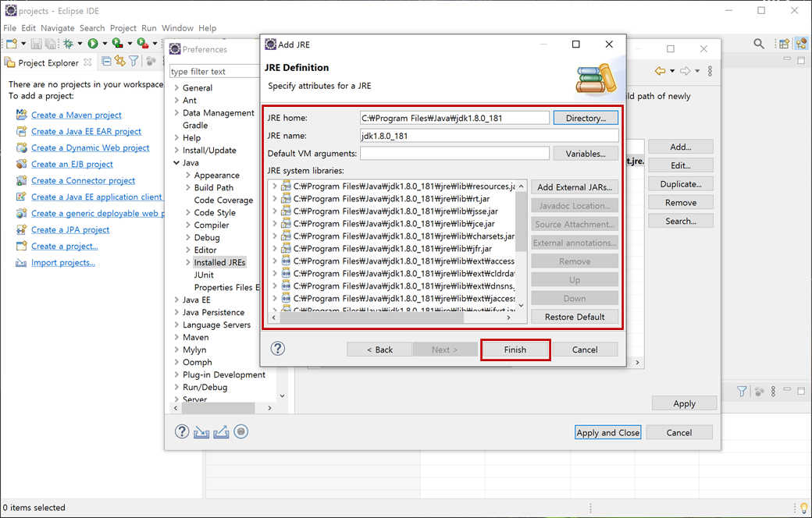Click the Open Perspective icon

(785, 44)
